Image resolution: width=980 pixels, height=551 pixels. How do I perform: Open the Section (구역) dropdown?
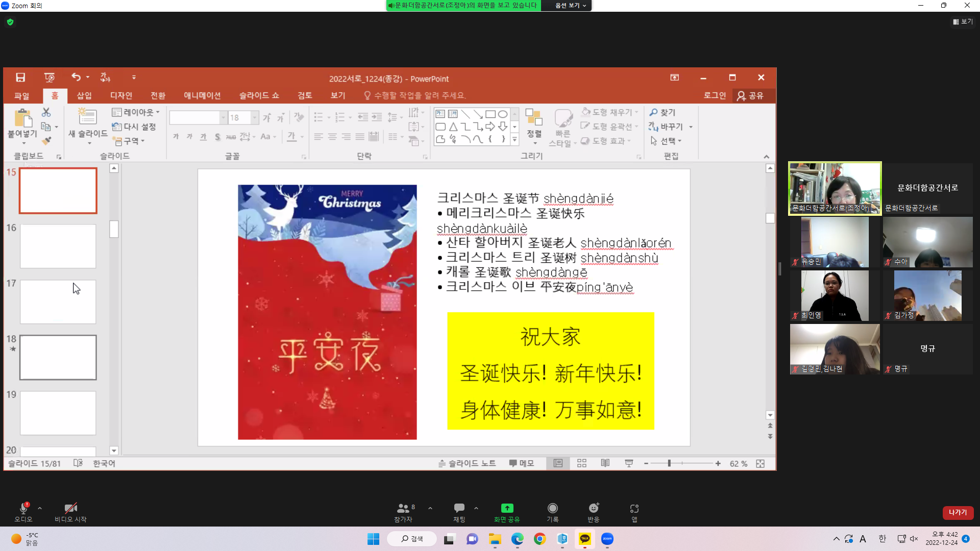pyautogui.click(x=129, y=141)
